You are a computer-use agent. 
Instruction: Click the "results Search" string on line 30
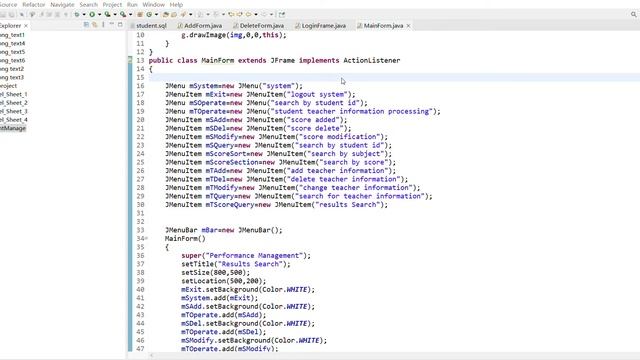point(348,204)
